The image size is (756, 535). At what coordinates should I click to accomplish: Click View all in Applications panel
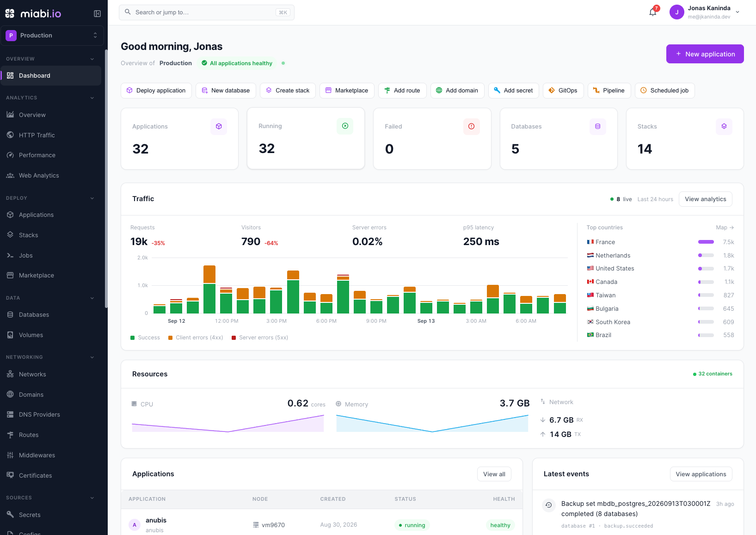(x=494, y=474)
